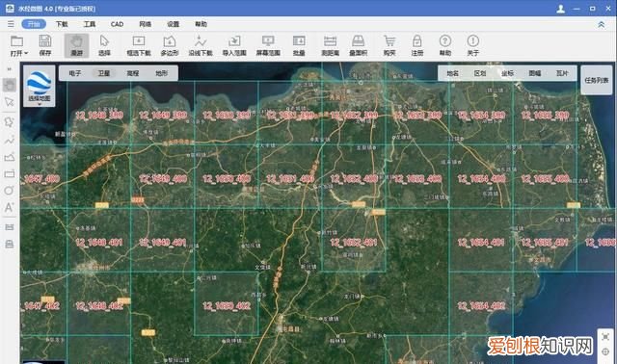Switch to the 帮助 menu tab
The height and width of the screenshot is (364, 617).
tap(201, 24)
